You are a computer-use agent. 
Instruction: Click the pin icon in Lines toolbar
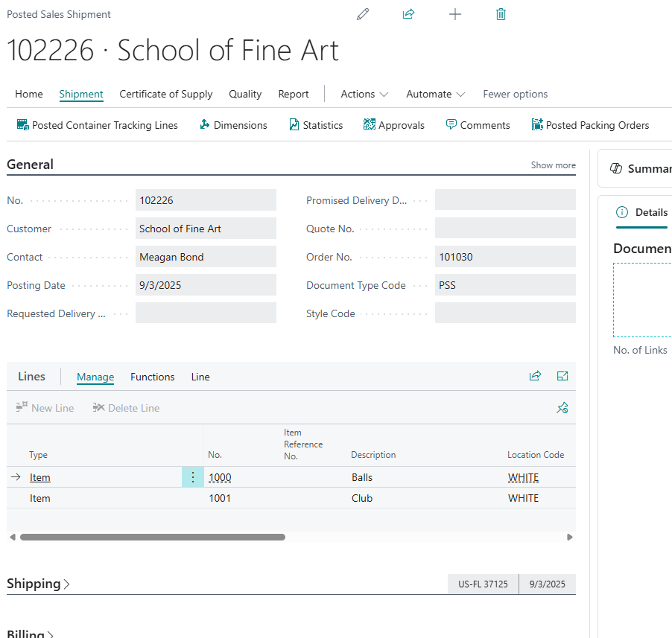click(x=562, y=408)
